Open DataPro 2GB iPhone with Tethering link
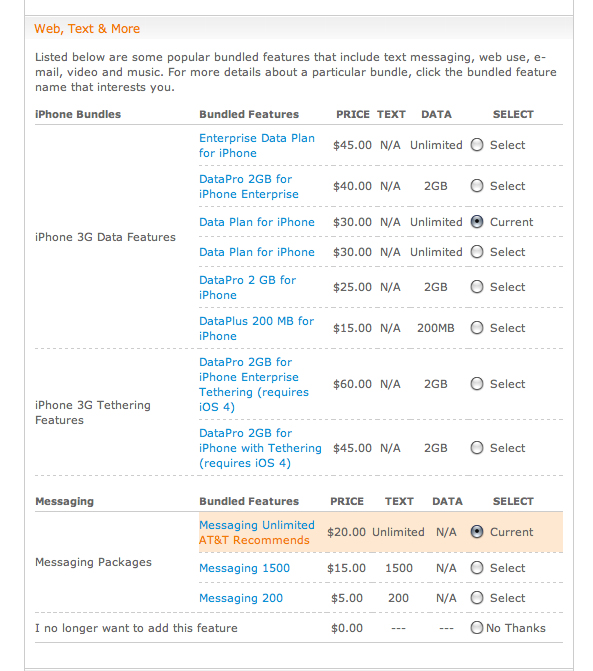Viewport: 593px width, 671px height. click(x=260, y=448)
